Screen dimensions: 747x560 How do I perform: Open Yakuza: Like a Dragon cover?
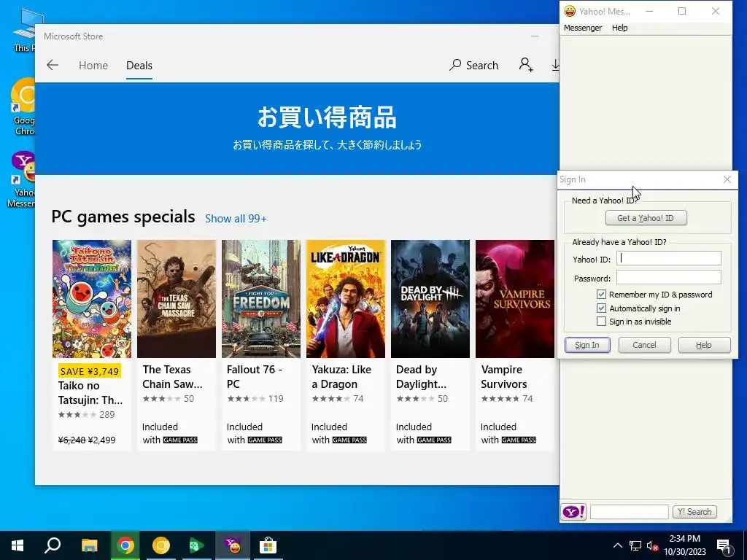coord(345,298)
